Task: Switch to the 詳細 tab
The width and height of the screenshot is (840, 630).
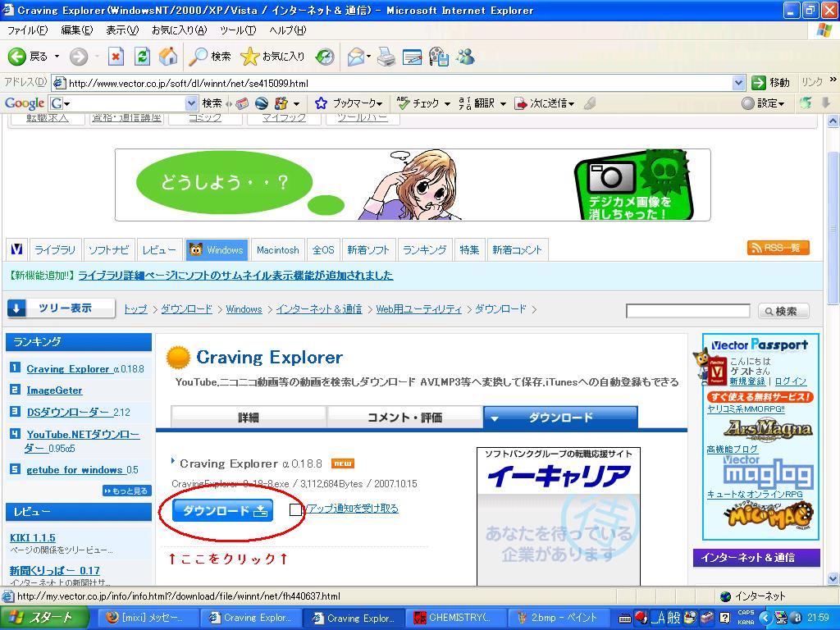Action: click(249, 418)
